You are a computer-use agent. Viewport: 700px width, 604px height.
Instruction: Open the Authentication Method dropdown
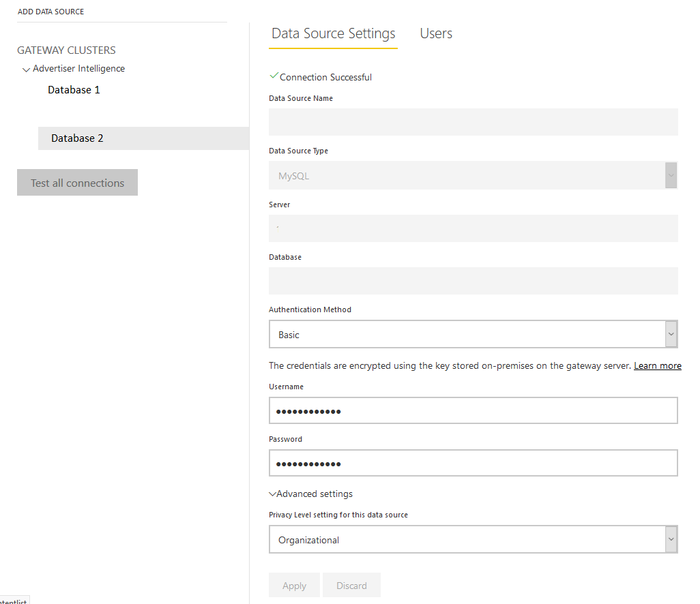[x=473, y=334]
